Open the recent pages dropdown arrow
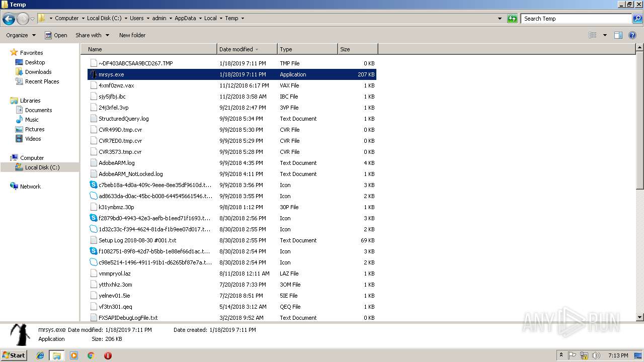 33,19
